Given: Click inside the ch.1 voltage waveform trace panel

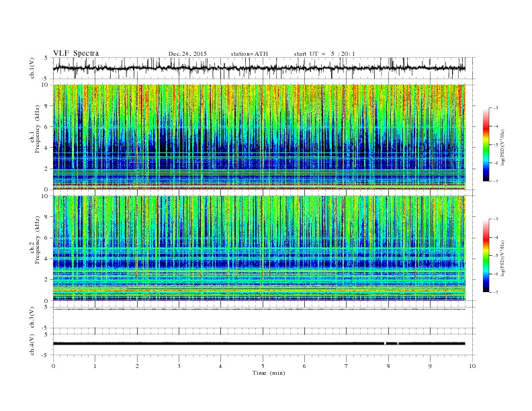Looking at the screenshot, I should tap(263, 68).
